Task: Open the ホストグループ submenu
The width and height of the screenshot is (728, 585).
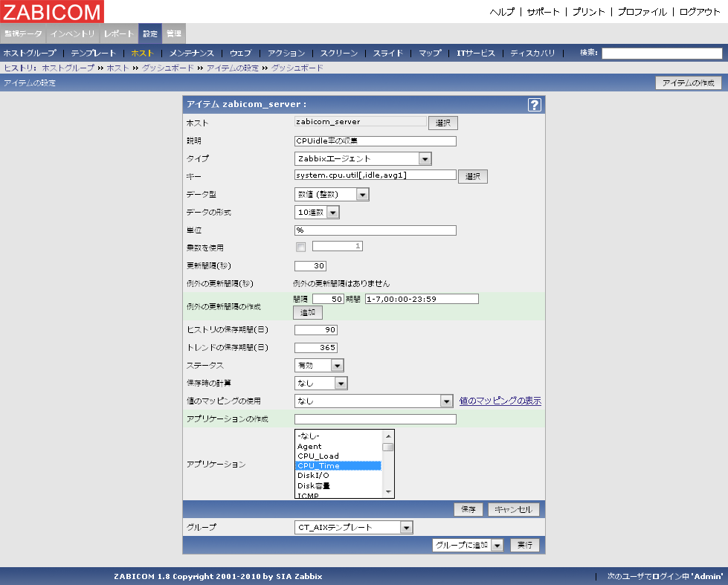Action: (x=30, y=53)
